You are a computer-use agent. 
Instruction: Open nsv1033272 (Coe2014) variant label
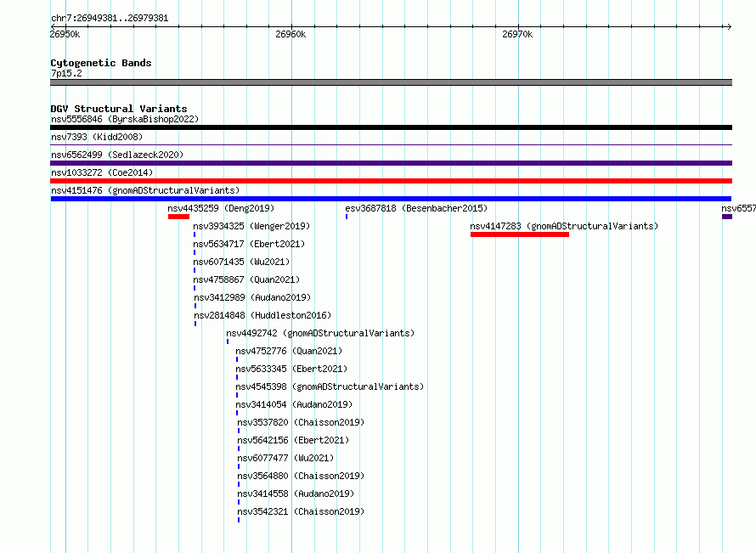pyautogui.click(x=102, y=172)
